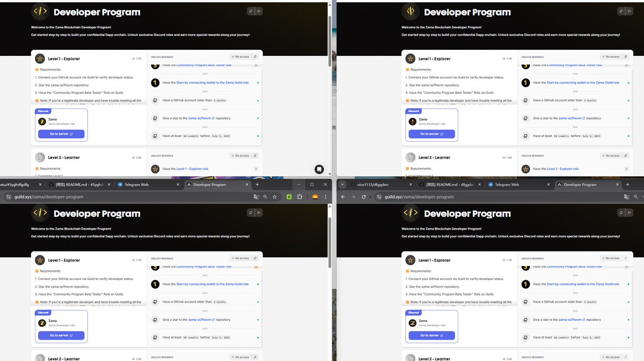Reload page in bottom-right browser

[364, 197]
